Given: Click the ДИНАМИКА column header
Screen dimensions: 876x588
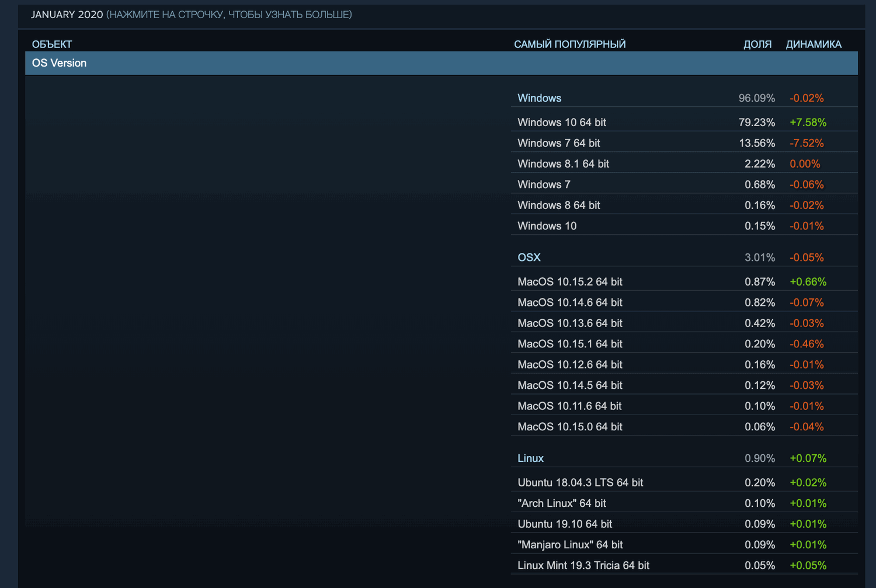Looking at the screenshot, I should coord(814,44).
